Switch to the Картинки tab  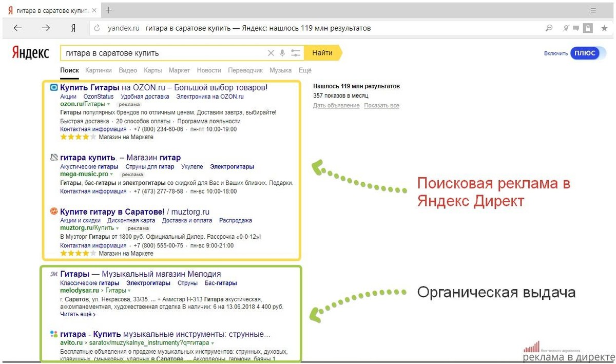pyautogui.click(x=99, y=70)
